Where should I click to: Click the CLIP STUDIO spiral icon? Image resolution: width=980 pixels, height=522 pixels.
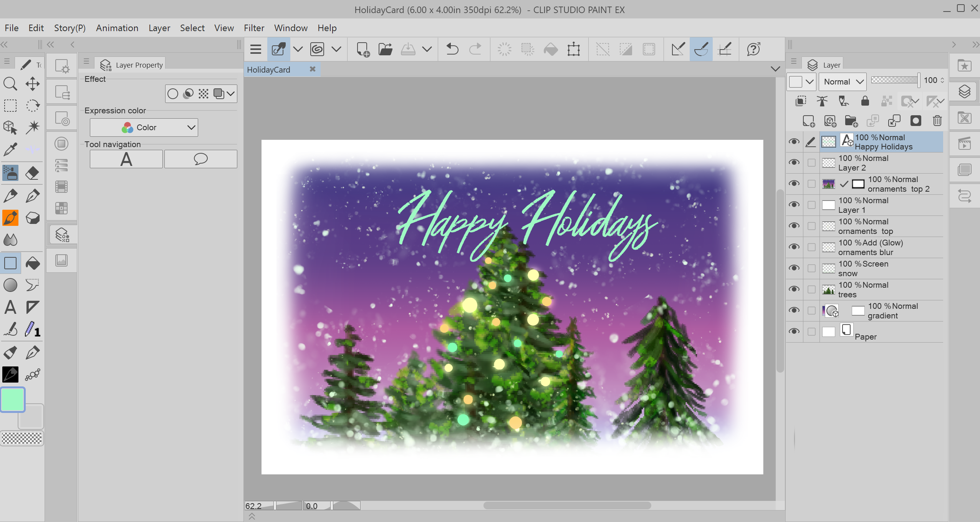click(317, 49)
